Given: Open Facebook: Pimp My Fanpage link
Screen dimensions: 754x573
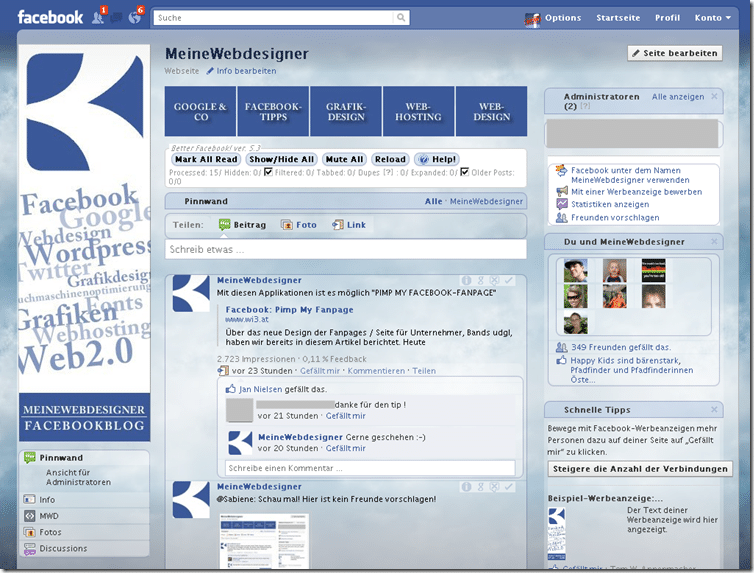Looking at the screenshot, I should click(x=289, y=310).
